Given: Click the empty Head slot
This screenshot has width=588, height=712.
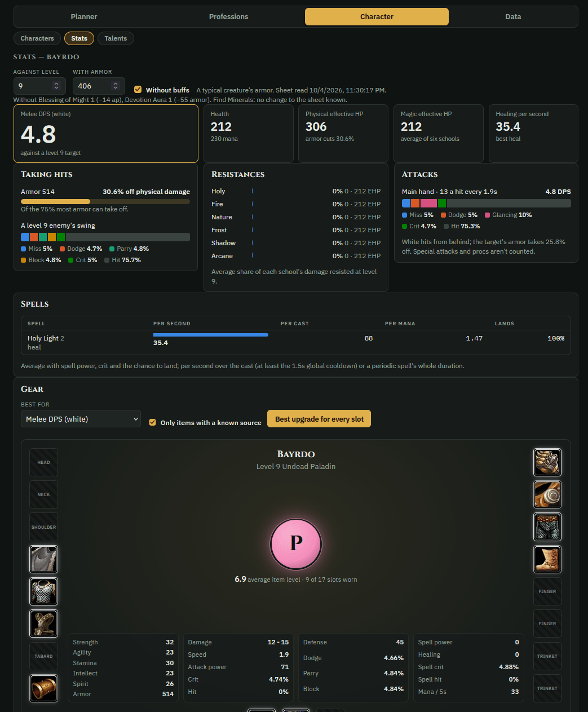Looking at the screenshot, I should click(43, 462).
